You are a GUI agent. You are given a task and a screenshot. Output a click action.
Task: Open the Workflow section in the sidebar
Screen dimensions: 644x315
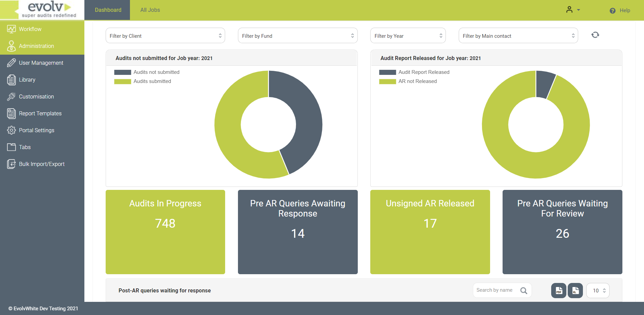tap(30, 29)
